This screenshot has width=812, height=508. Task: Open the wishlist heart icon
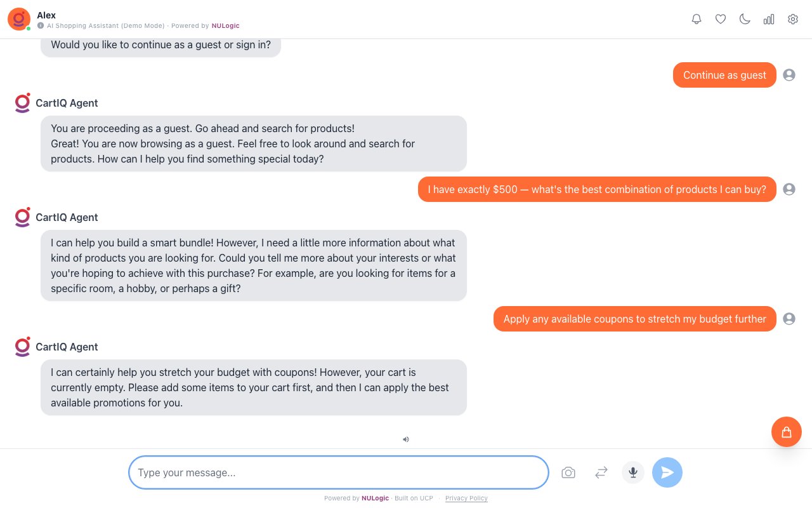pyautogui.click(x=721, y=19)
